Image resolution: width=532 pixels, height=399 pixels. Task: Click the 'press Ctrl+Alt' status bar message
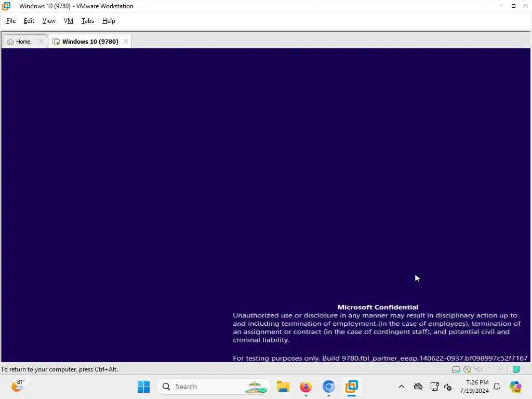[59, 369]
